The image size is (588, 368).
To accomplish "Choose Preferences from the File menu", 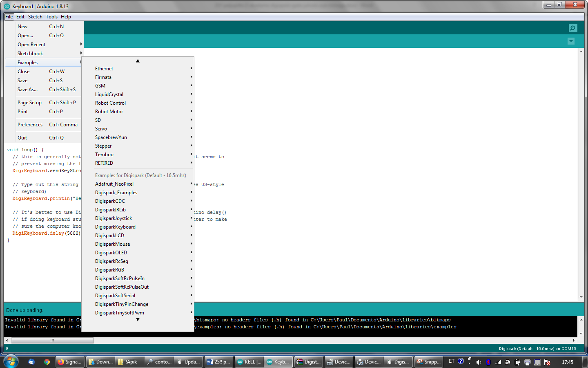I will point(30,125).
